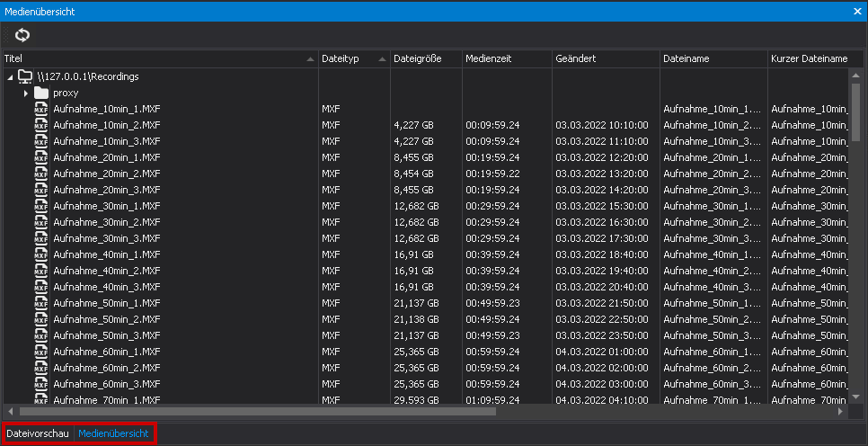The image size is (868, 446).
Task: Click MXF icon of Aufnahme_50min_3.MXF
Action: (x=41, y=335)
